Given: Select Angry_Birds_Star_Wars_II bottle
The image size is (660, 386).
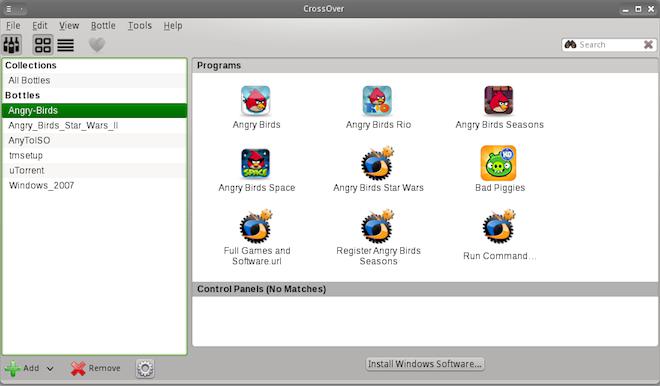Looking at the screenshot, I should 94,125.
